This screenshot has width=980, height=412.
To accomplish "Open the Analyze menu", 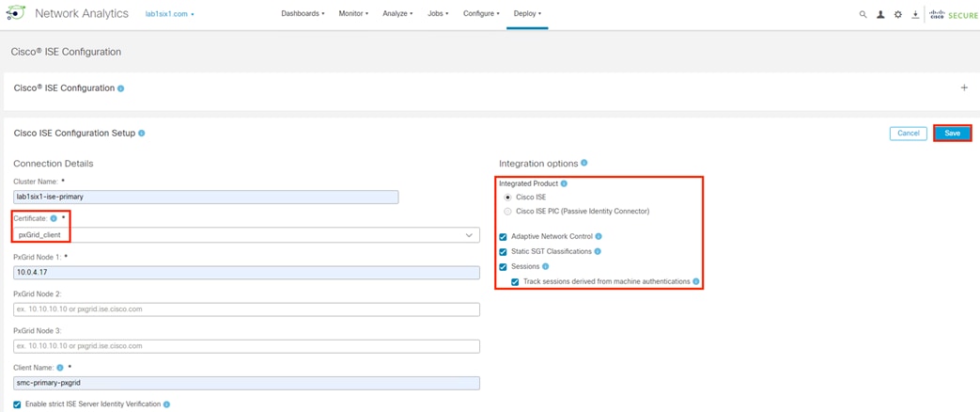I will [397, 13].
